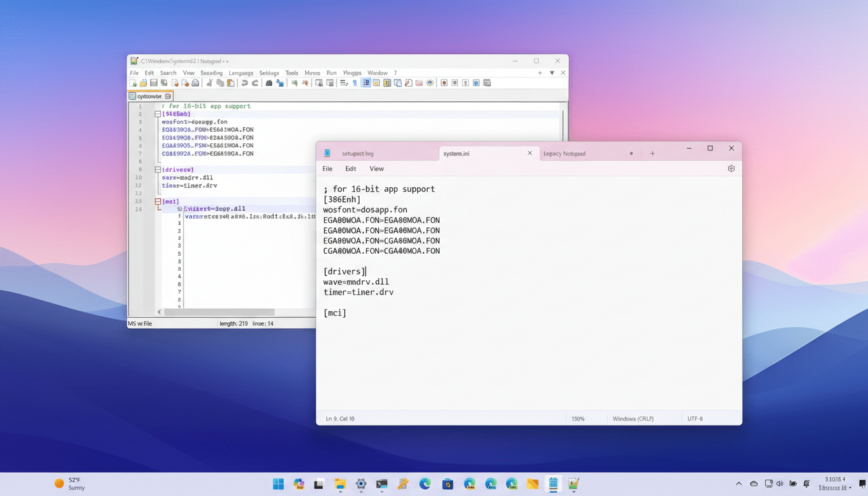Open the Edit menu in new Notepad
The width and height of the screenshot is (868, 496).
click(351, 169)
